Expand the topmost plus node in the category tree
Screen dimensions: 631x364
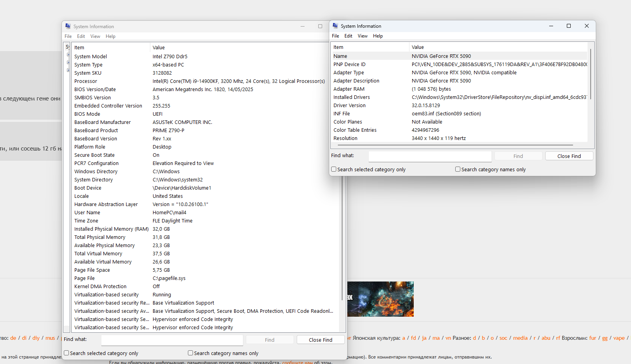pyautogui.click(x=68, y=55)
